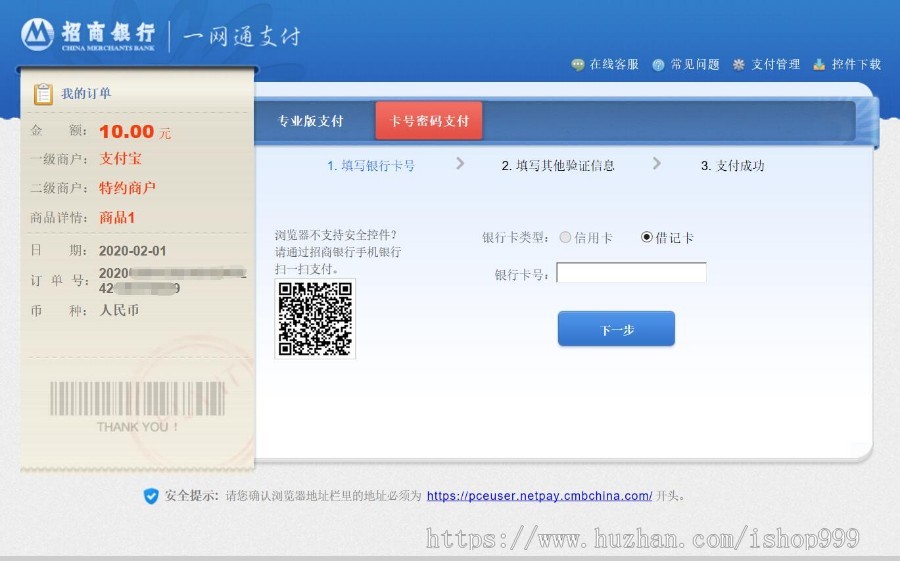Click the secondary merchant 特约商户
900x561 pixels.
coord(127,188)
